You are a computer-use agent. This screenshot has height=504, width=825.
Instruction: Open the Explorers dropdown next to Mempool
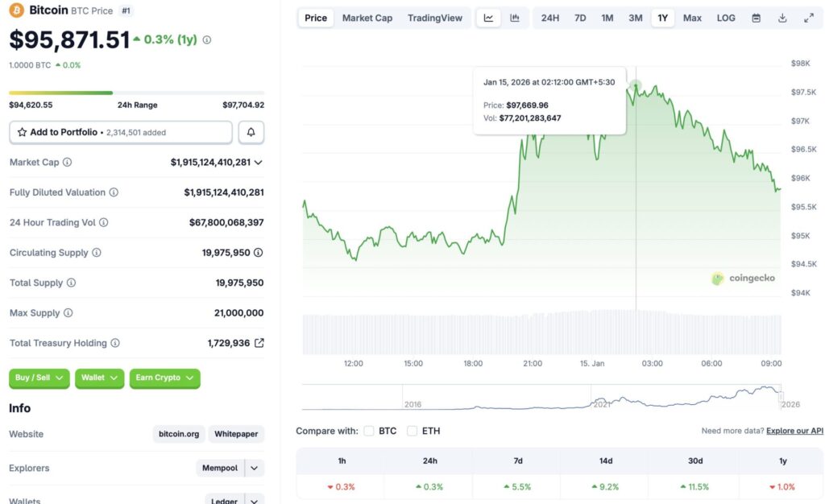tap(252, 468)
